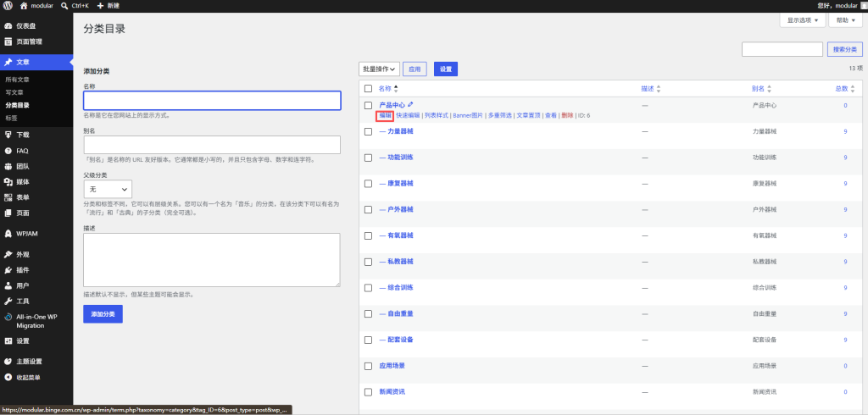868x415 pixels.
Task: Open the FAQ sidebar menu
Action: point(36,151)
